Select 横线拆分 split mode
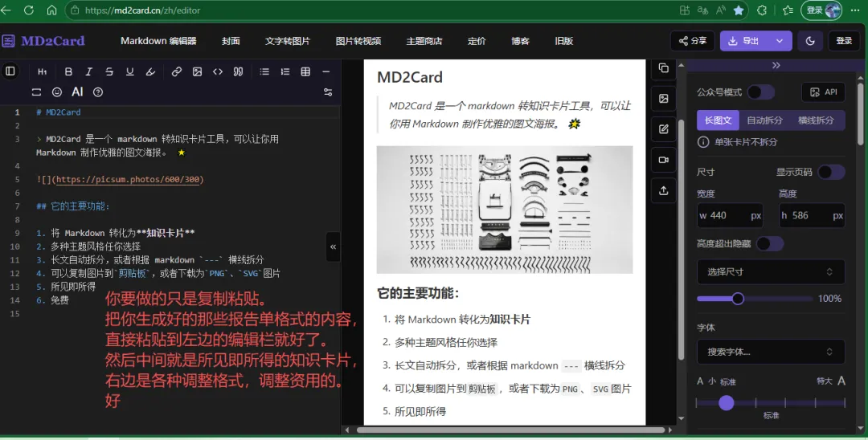This screenshot has height=440, width=868. coord(816,120)
